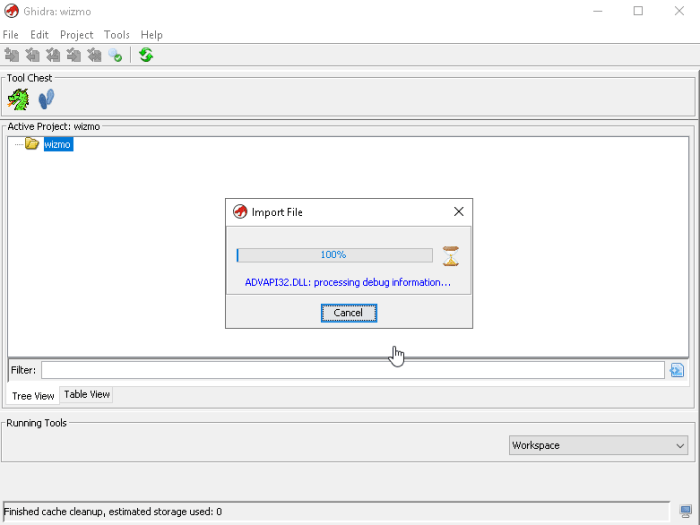Click the ADVAPI32.DLL processing status message
The width and height of the screenshot is (700, 525).
(348, 283)
